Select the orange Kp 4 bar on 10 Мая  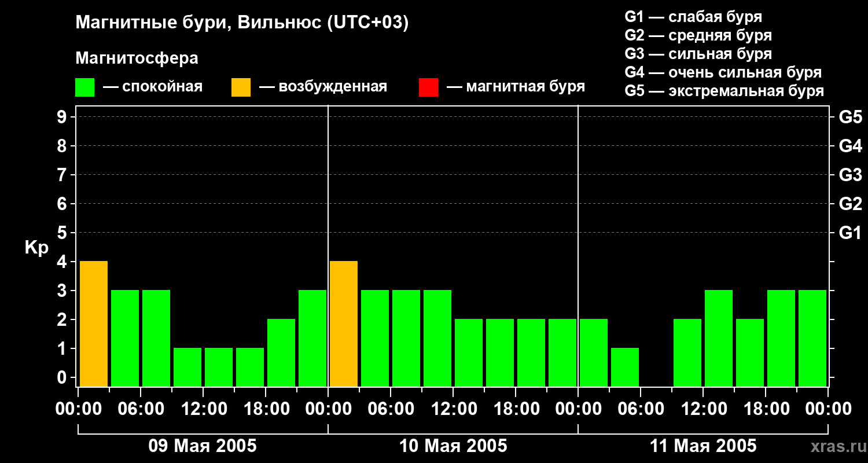(344, 324)
